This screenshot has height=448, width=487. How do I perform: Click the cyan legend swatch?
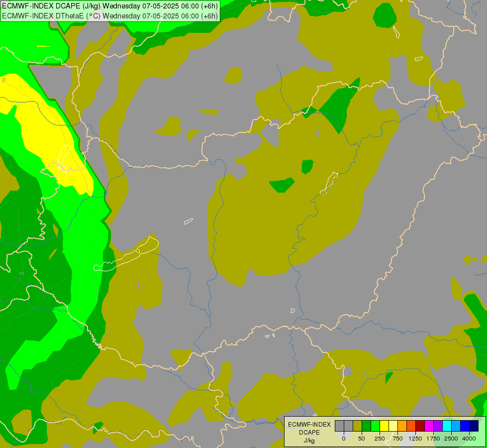point(447,426)
